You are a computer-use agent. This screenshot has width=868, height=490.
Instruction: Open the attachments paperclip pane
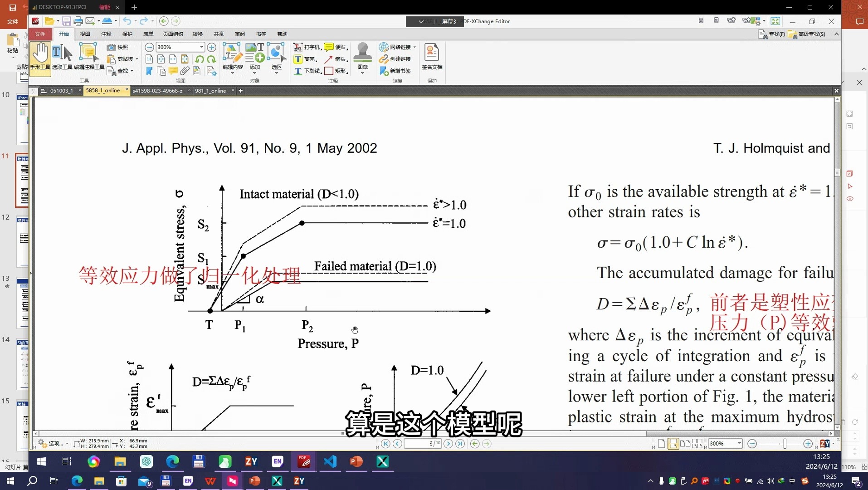tap(185, 71)
